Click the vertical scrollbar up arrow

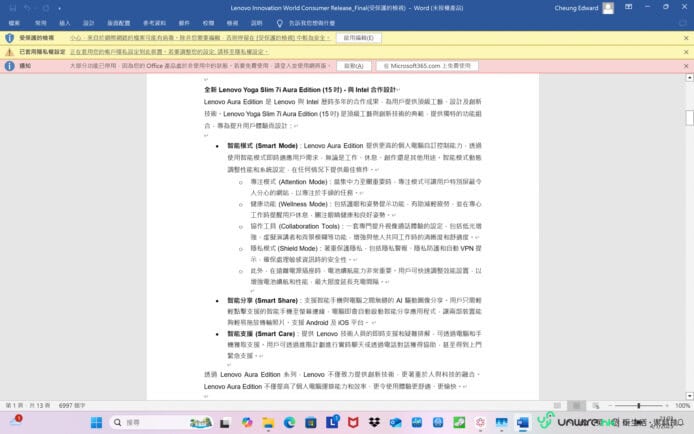[690, 78]
